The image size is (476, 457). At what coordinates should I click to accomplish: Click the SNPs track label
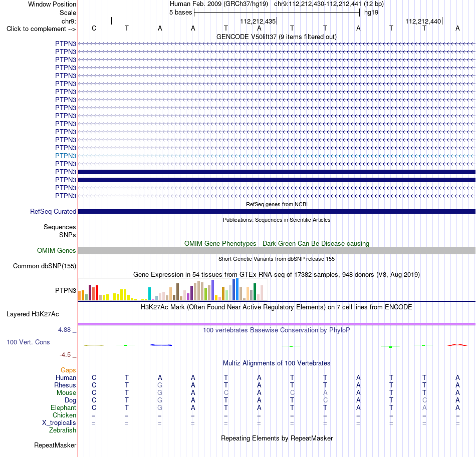pos(68,235)
